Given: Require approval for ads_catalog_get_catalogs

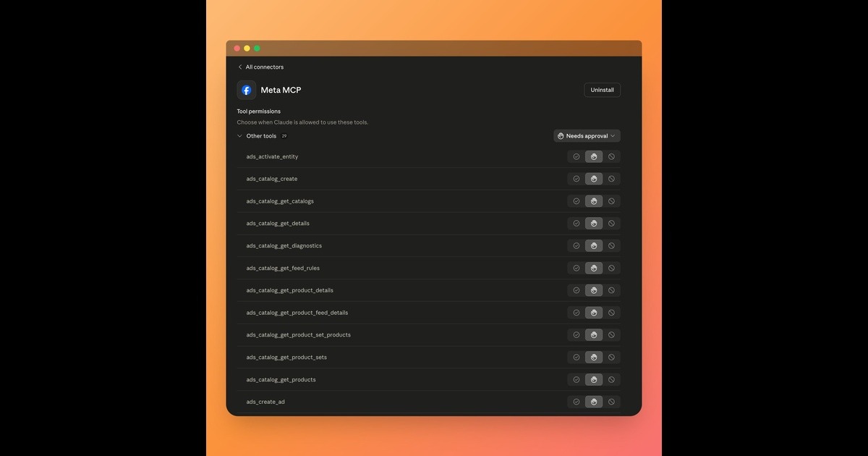Looking at the screenshot, I should pos(594,201).
